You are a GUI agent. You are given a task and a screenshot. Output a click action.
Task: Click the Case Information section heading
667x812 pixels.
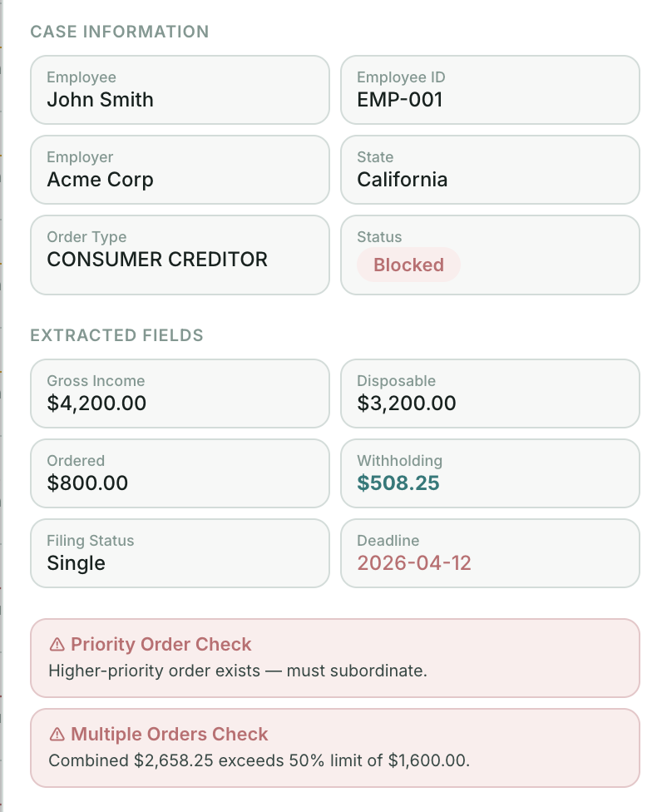120,32
